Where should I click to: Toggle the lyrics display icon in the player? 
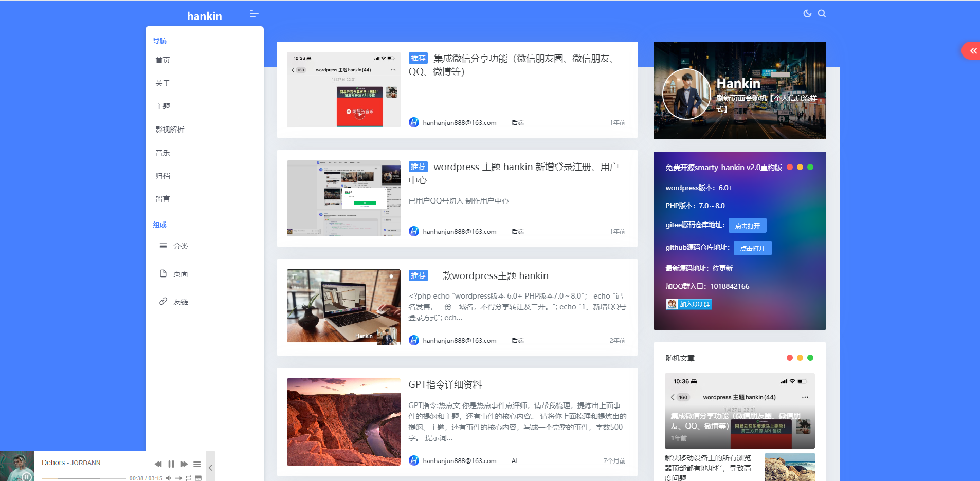[x=198, y=478]
